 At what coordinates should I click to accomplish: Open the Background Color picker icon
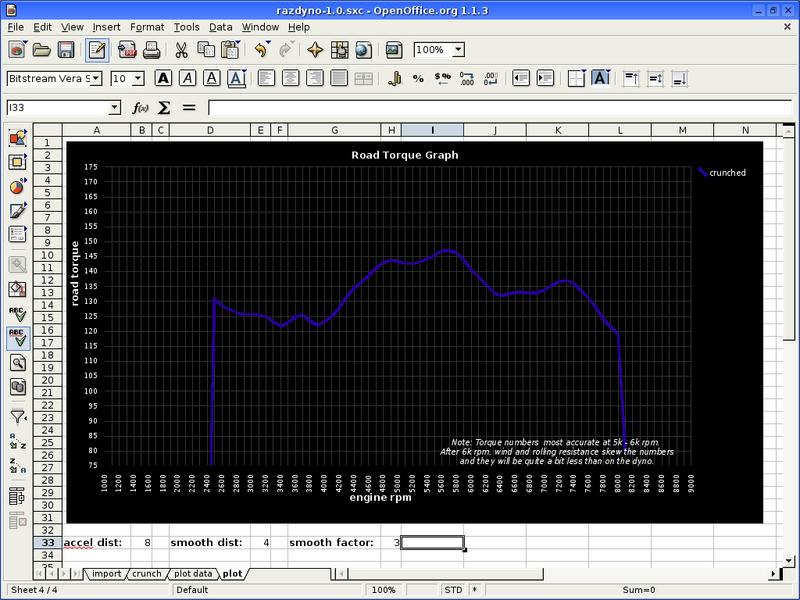[x=601, y=78]
